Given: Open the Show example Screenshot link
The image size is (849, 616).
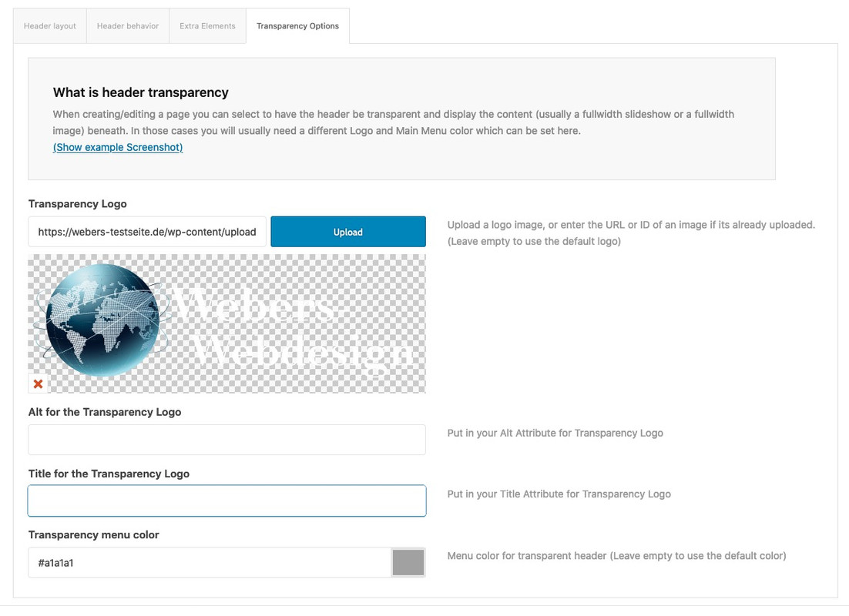Looking at the screenshot, I should tap(118, 147).
